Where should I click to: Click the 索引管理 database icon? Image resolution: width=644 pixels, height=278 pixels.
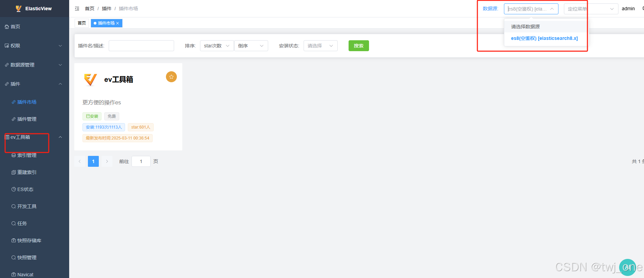[x=14, y=155]
